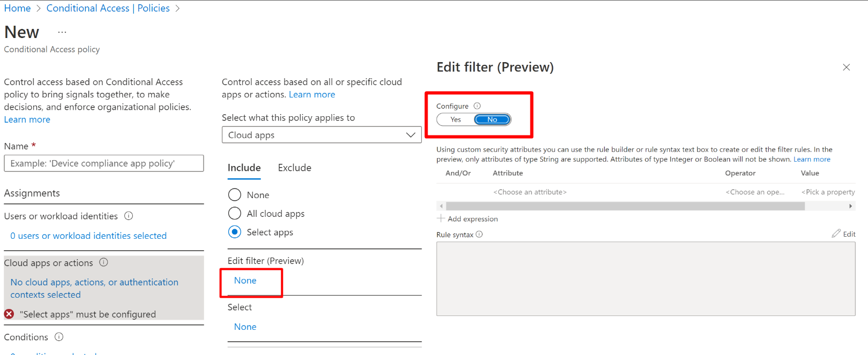Select the None radio button

pos(235,195)
